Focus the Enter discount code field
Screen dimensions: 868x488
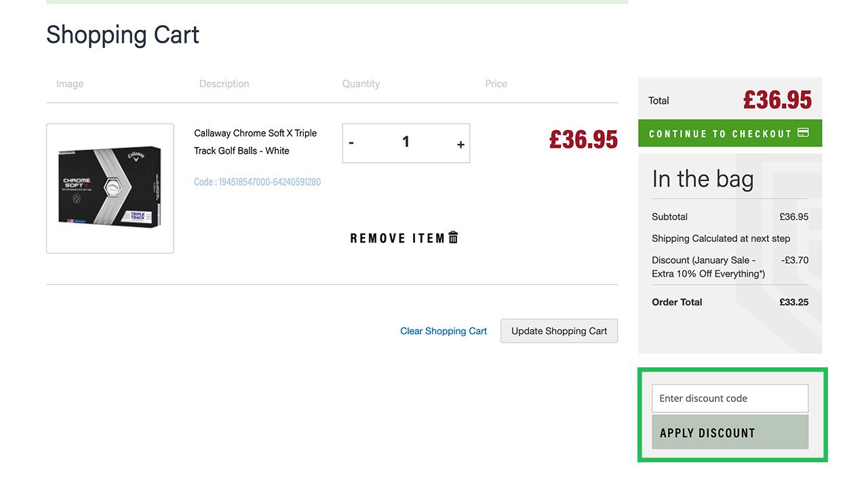point(730,399)
